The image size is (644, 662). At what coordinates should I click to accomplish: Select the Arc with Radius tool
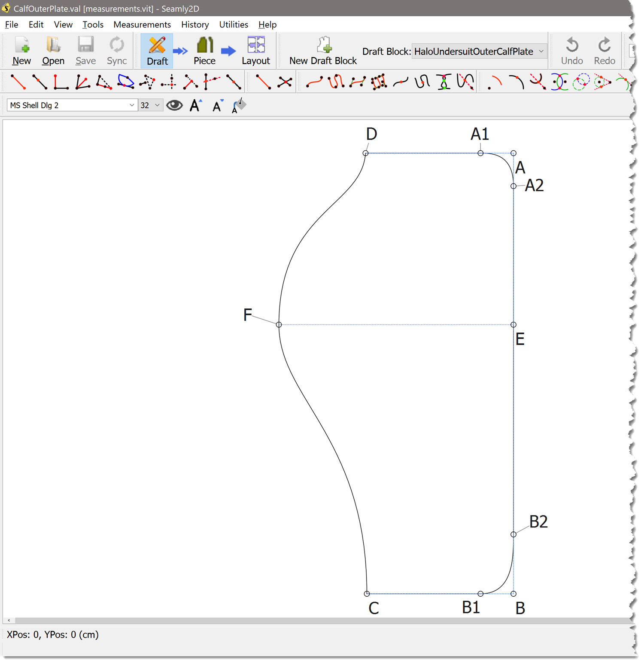495,82
